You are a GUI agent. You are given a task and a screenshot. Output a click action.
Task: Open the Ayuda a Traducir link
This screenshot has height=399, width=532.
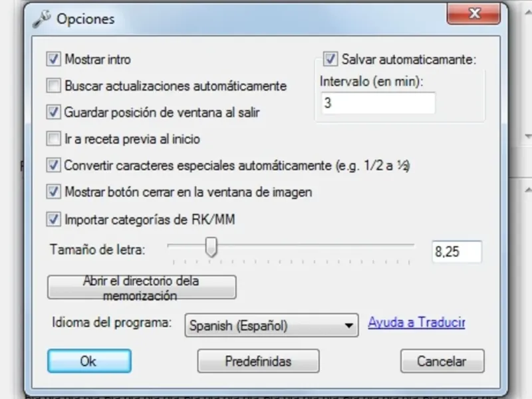(416, 323)
